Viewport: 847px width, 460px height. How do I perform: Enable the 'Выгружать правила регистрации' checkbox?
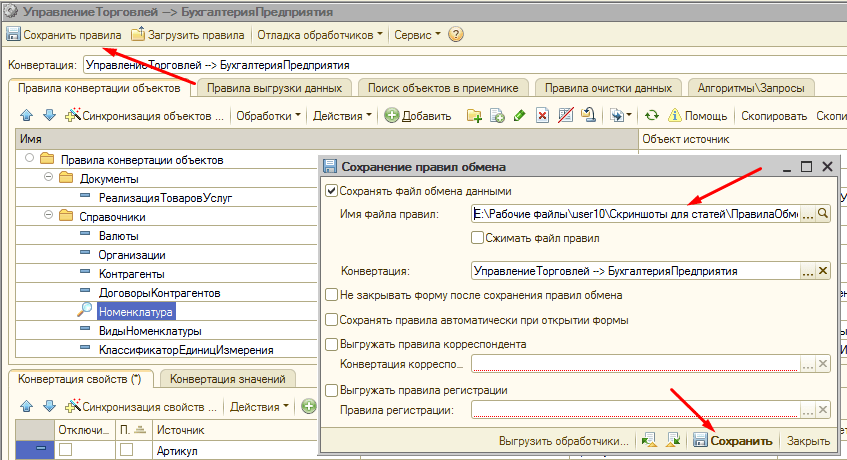(331, 390)
